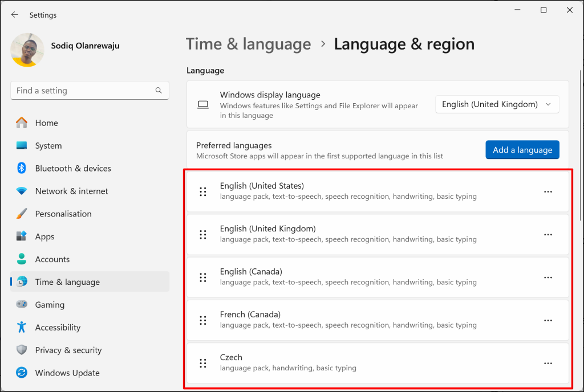Open Gaming settings page
Screen dimensions: 584x392
pos(90,305)
